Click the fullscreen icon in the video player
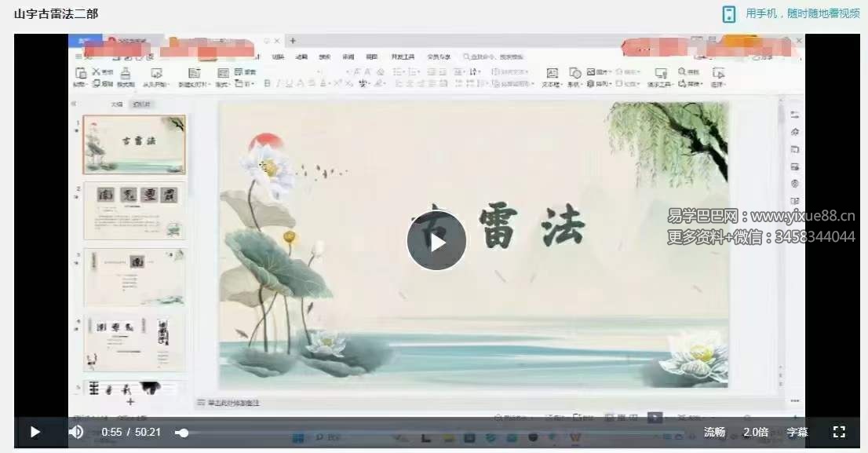This screenshot has width=868, height=453. (839, 432)
